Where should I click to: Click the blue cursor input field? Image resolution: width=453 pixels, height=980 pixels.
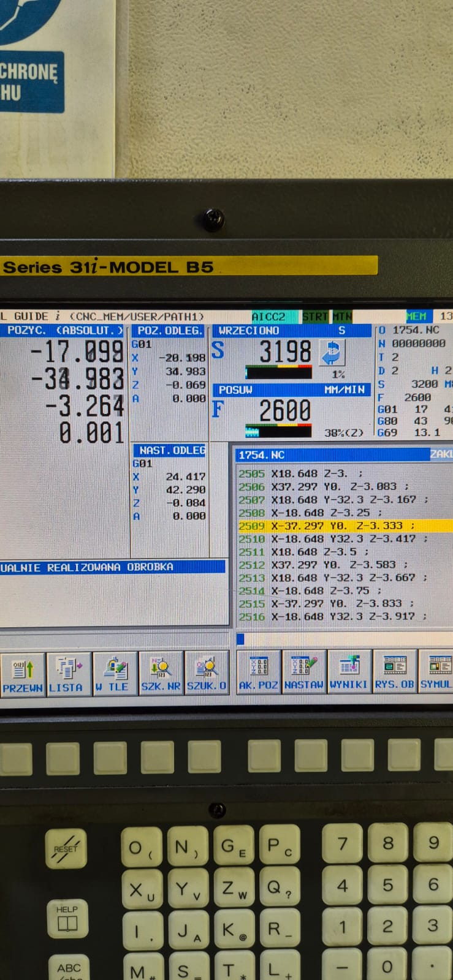(x=240, y=639)
